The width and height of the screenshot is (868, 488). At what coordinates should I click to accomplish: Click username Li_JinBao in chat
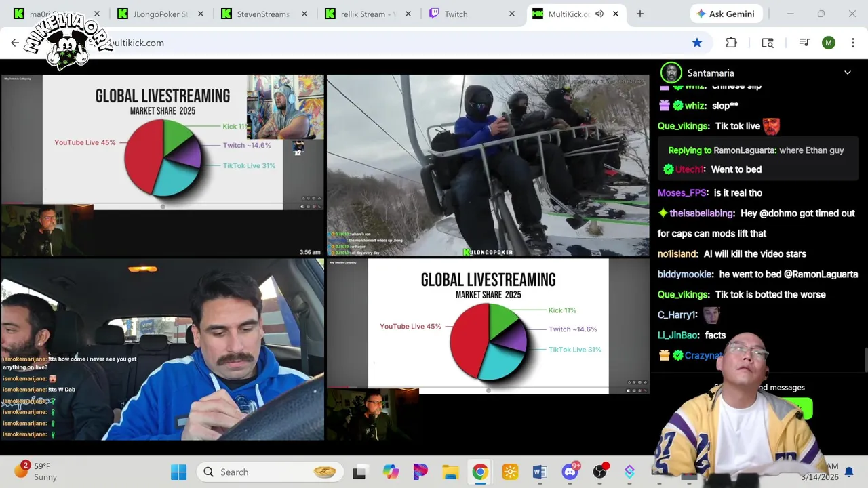[x=678, y=335]
